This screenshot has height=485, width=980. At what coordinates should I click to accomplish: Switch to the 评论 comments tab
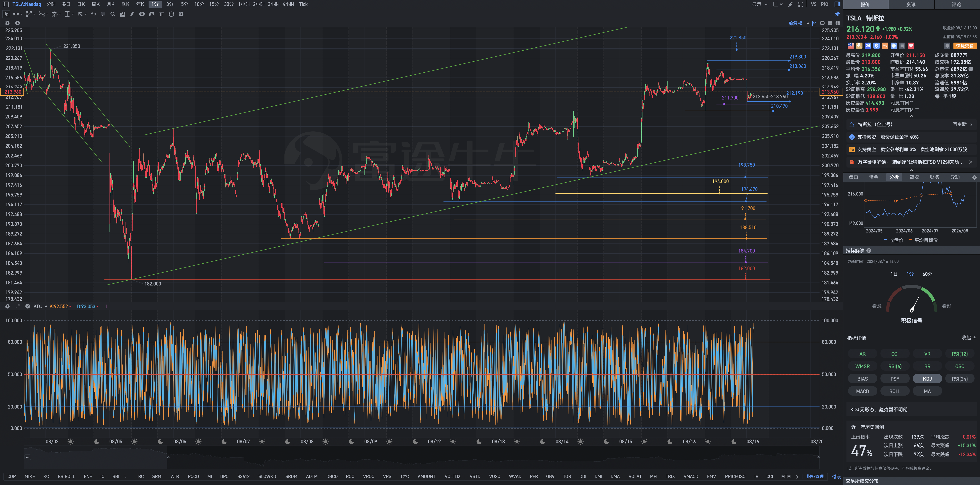[956, 4]
